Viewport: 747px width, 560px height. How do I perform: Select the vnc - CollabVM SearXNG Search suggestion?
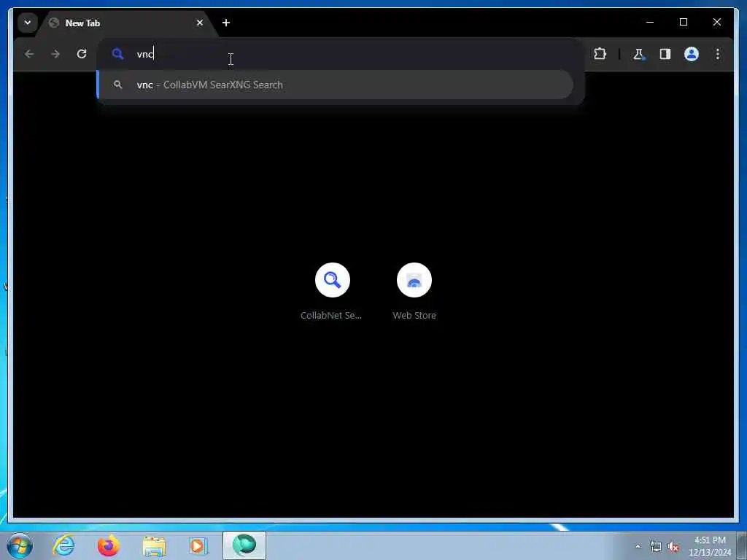coord(336,85)
